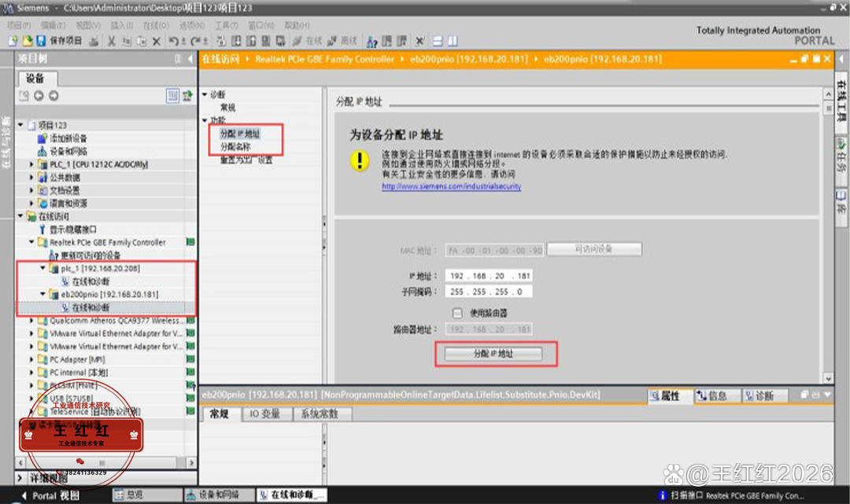
Task: Expand the PLC_1 [CPU 1212C] node
Action: tap(31, 164)
